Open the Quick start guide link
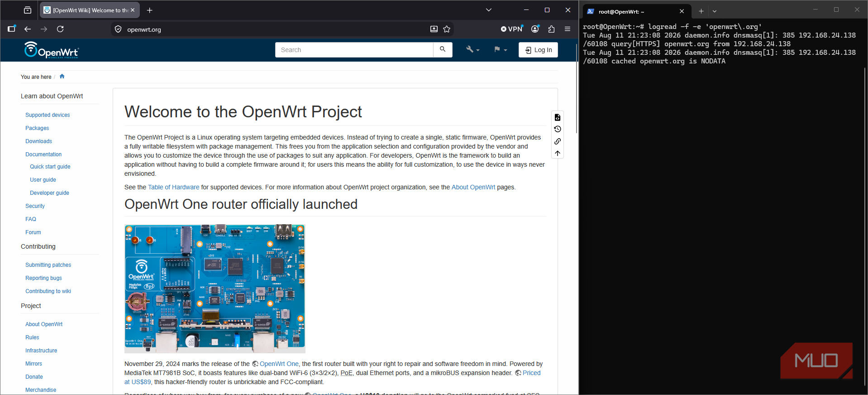 pos(50,167)
